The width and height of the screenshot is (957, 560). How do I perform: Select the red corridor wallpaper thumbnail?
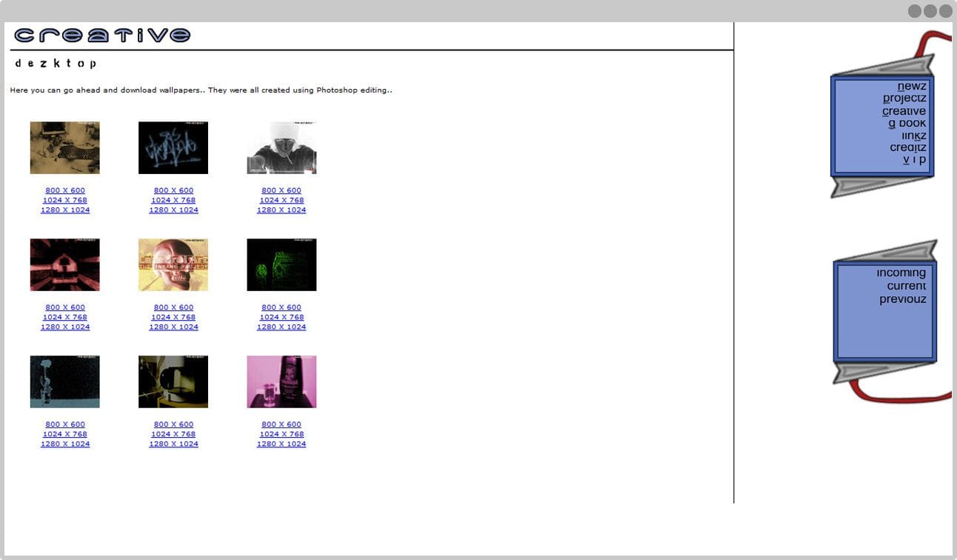coord(64,264)
